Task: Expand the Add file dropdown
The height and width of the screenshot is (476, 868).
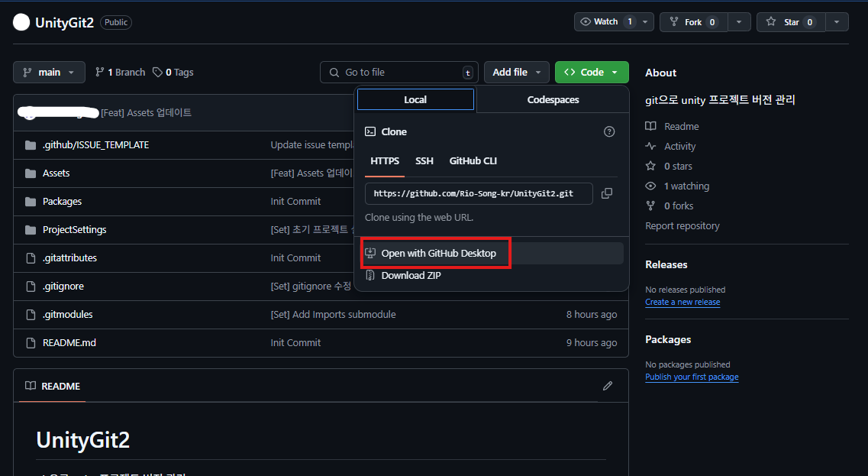Action: [517, 72]
